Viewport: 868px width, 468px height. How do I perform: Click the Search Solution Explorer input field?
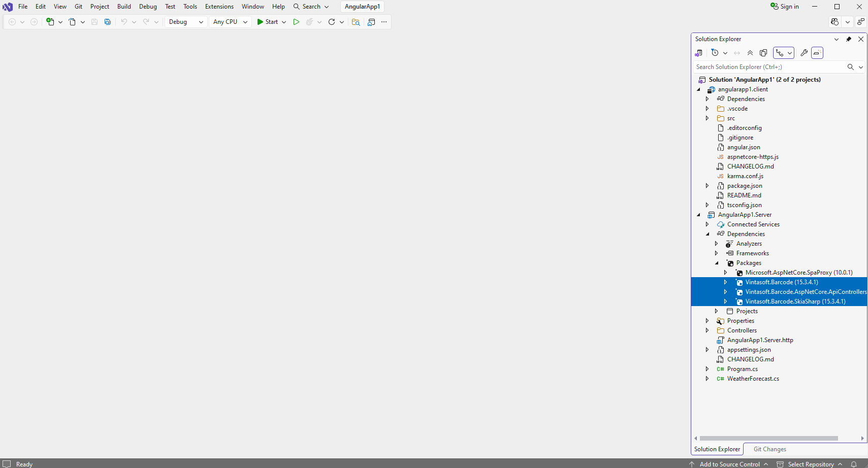(768, 67)
